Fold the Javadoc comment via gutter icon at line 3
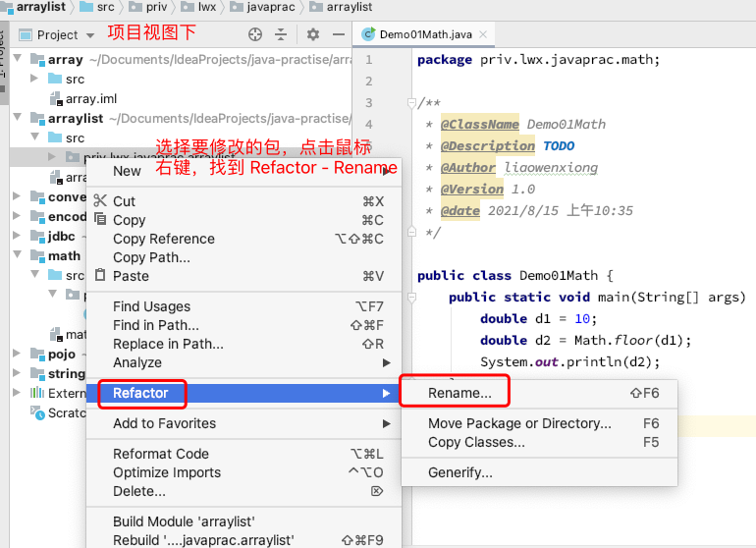Image resolution: width=756 pixels, height=548 pixels. click(411, 103)
